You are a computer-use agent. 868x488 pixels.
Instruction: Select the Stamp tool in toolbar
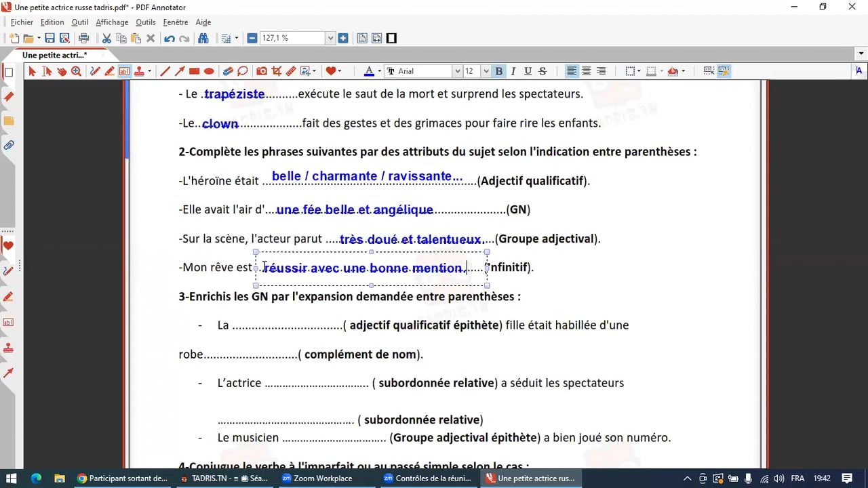pyautogui.click(x=139, y=71)
